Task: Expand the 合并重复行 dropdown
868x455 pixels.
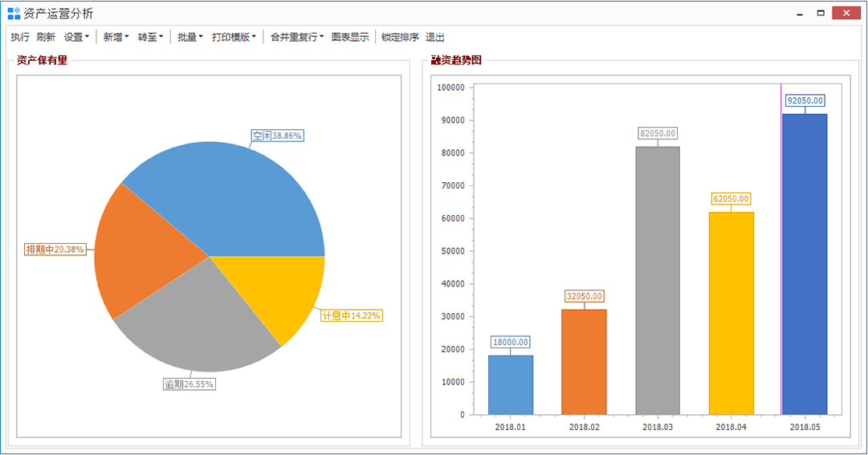Action: (x=296, y=37)
